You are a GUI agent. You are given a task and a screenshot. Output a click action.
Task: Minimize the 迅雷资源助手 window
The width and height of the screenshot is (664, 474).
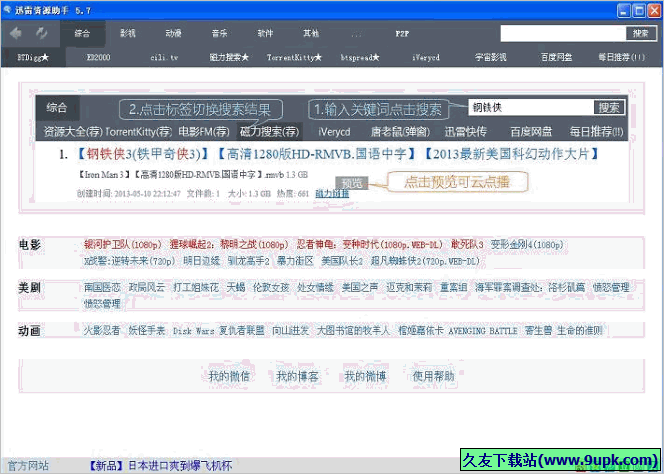click(624, 11)
